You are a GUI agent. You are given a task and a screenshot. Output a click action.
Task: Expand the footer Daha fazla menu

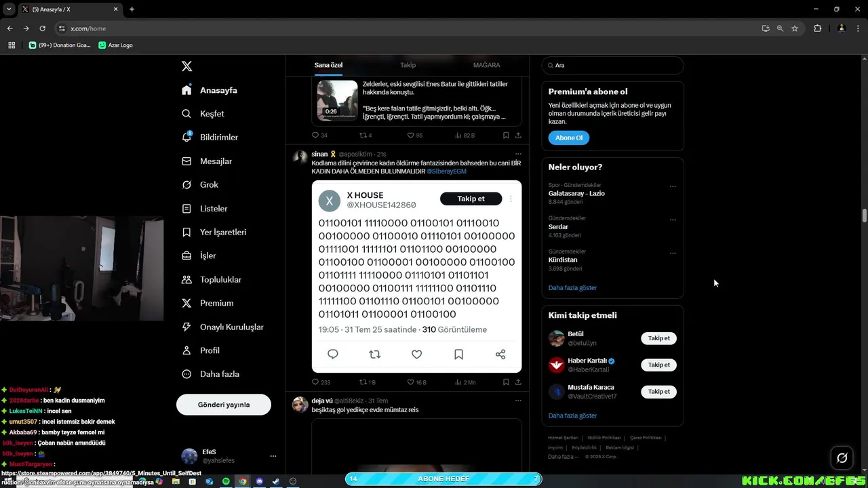point(563,457)
